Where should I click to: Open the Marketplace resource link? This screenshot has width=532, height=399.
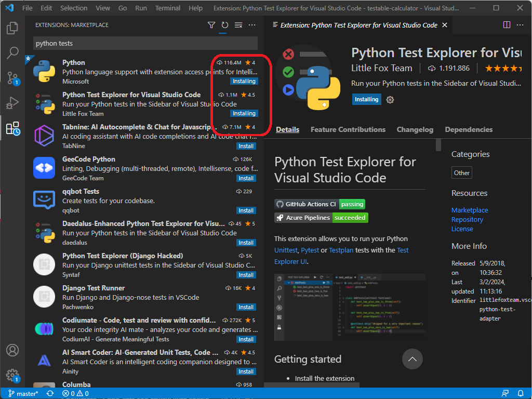point(470,210)
